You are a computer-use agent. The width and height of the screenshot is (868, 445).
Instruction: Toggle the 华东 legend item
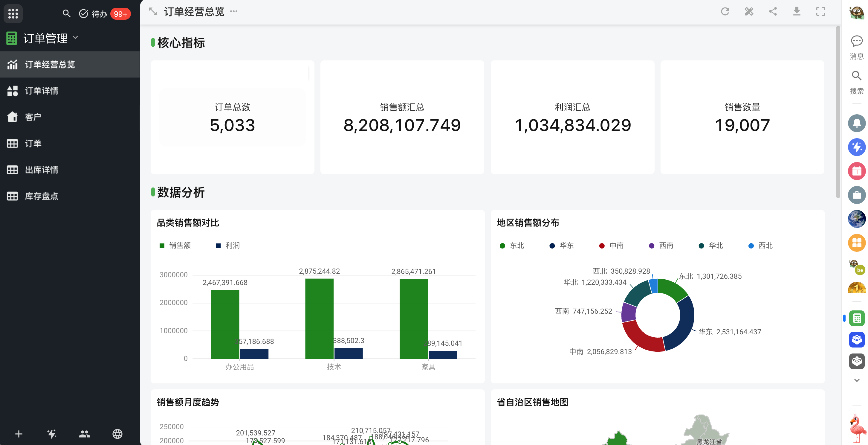tap(562, 246)
